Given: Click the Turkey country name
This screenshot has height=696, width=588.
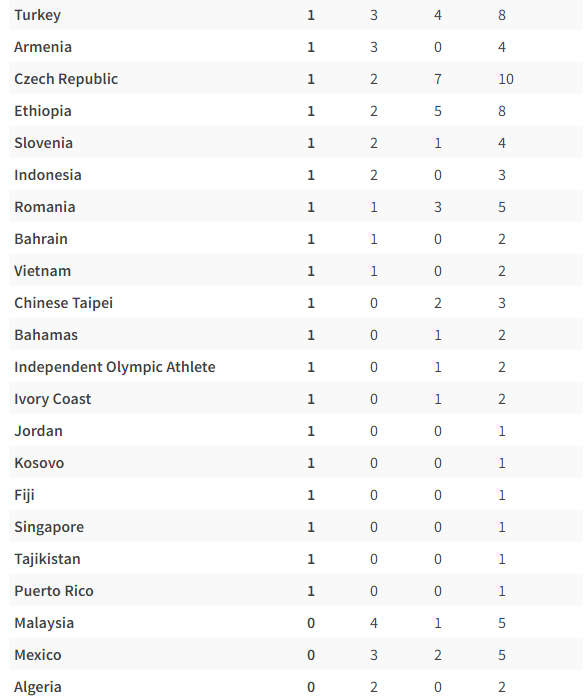Looking at the screenshot, I should coord(37,15).
